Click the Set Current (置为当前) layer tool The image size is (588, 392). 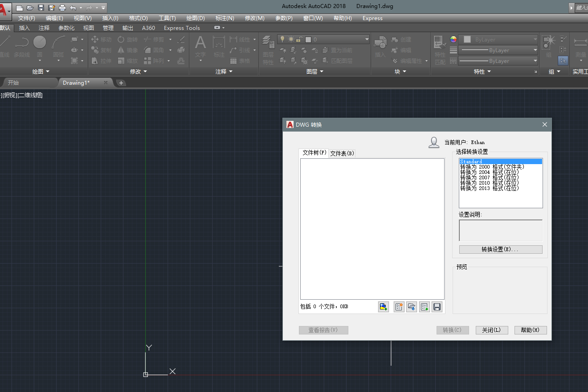click(x=337, y=50)
